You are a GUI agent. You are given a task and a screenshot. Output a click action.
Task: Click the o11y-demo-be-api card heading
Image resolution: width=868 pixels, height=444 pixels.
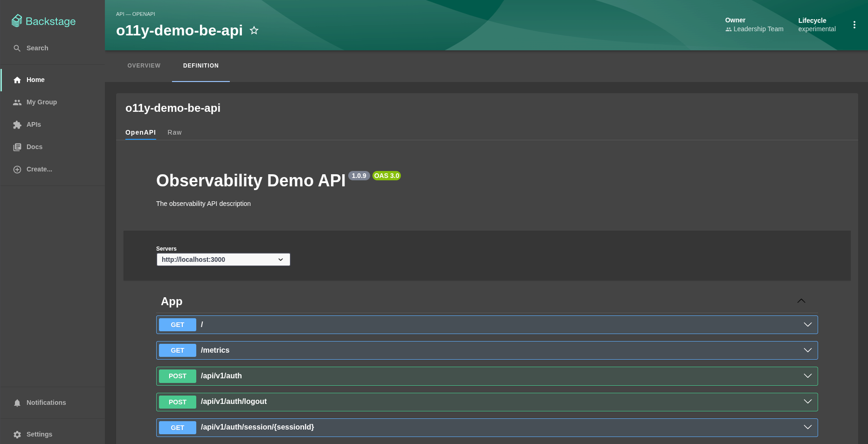click(173, 108)
